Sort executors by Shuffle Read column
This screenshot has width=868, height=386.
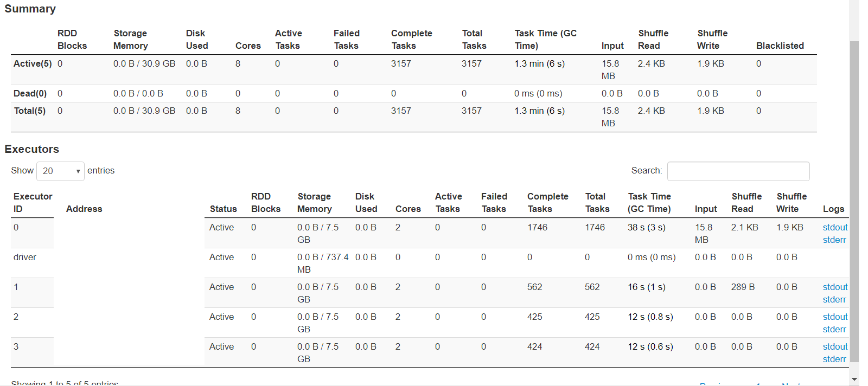click(x=746, y=203)
